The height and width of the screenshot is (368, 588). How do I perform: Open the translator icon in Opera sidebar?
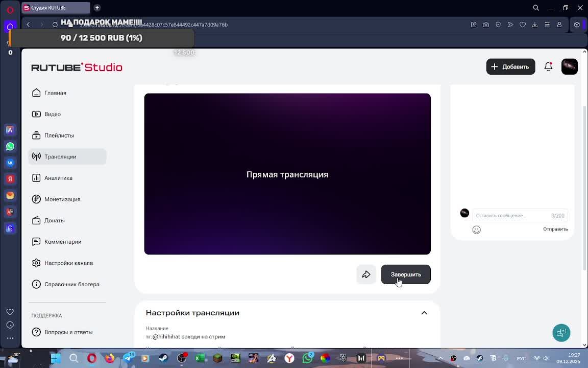(10, 212)
